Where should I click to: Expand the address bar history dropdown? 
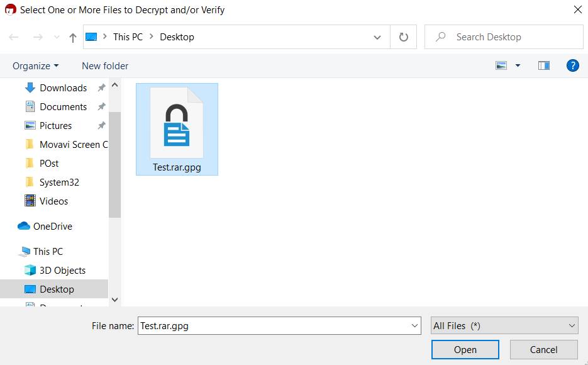(377, 37)
